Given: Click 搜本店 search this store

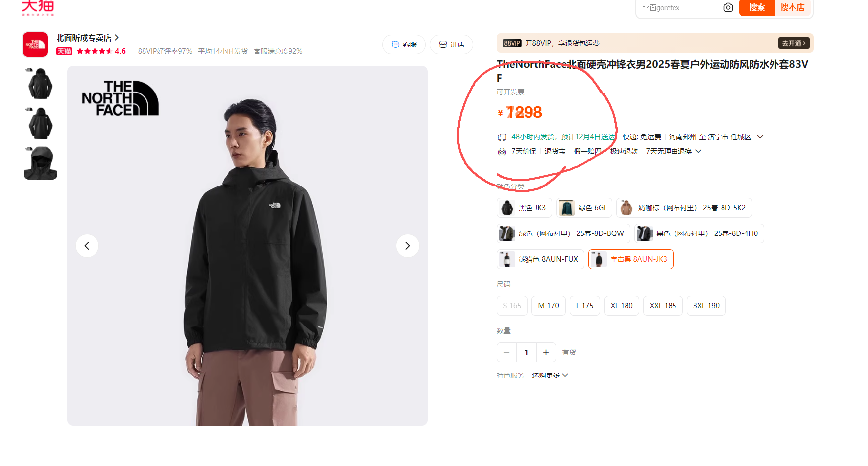Looking at the screenshot, I should (x=792, y=8).
